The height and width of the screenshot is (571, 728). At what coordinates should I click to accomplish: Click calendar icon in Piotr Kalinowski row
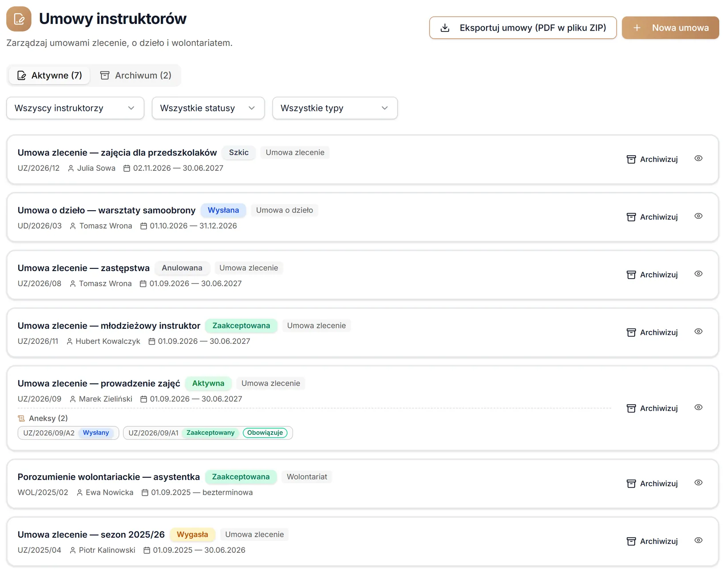146,550
